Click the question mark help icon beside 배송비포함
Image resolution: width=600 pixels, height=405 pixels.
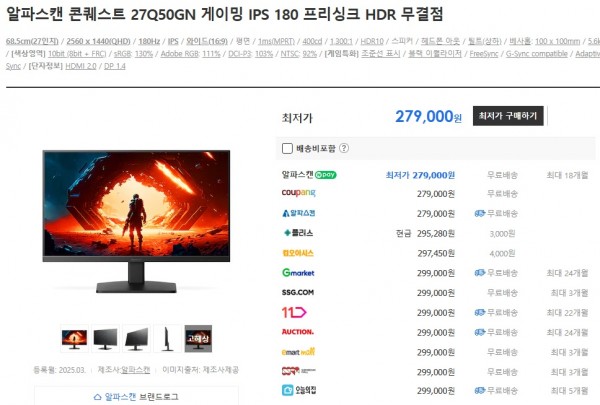point(344,148)
